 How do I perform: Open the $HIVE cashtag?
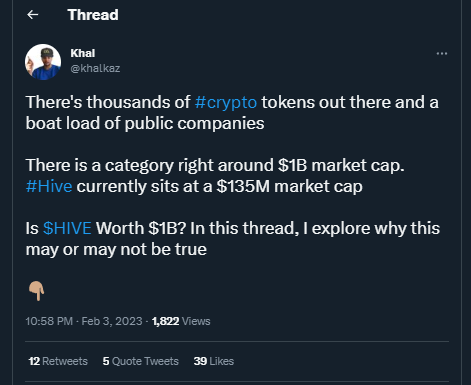(x=67, y=228)
